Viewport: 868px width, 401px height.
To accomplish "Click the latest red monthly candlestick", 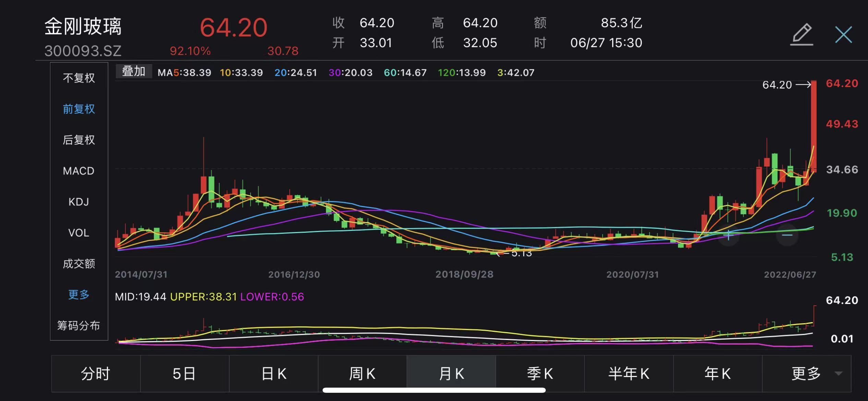I will coord(814,126).
